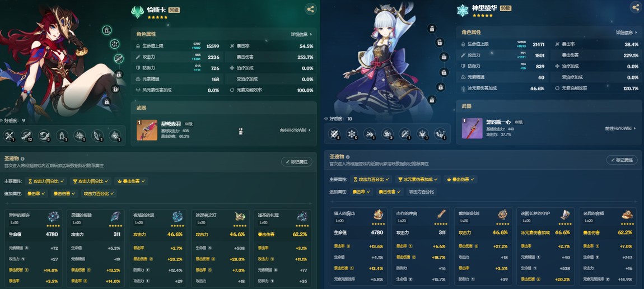Click 恰斯卡's level 13 talent icon
This screenshot has width=644, height=289.
point(27,136)
